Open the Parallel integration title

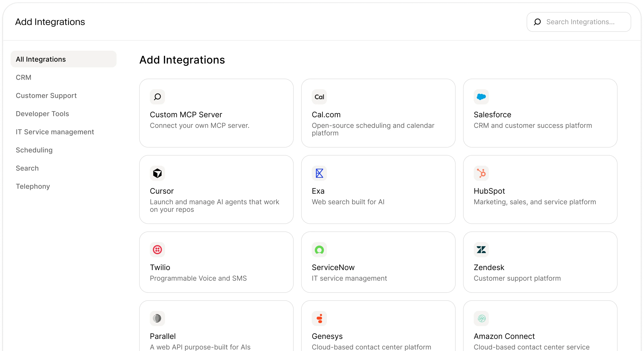tap(163, 336)
